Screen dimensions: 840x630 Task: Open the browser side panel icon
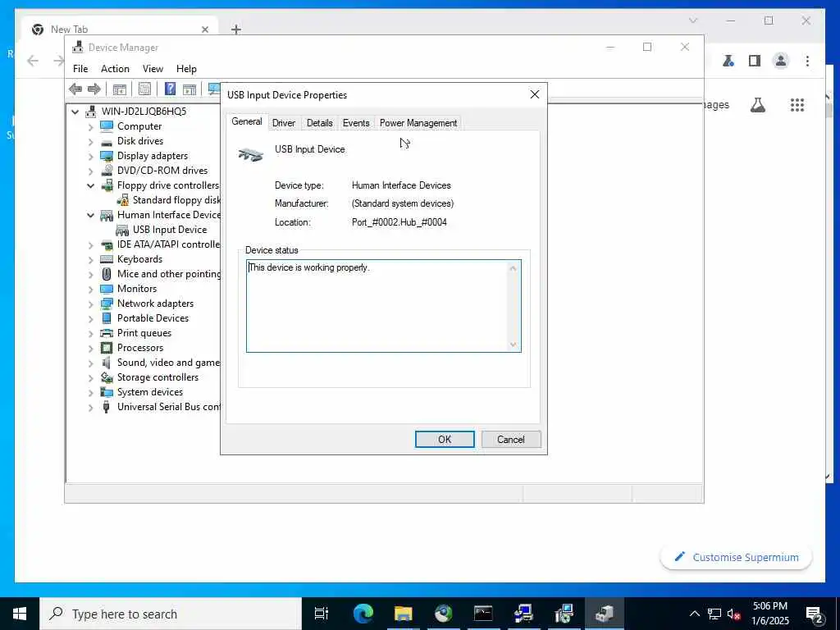(x=755, y=61)
